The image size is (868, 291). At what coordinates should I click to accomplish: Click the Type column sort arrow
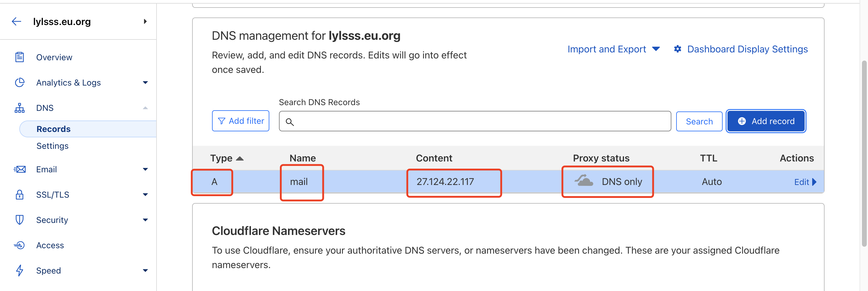pos(239,158)
